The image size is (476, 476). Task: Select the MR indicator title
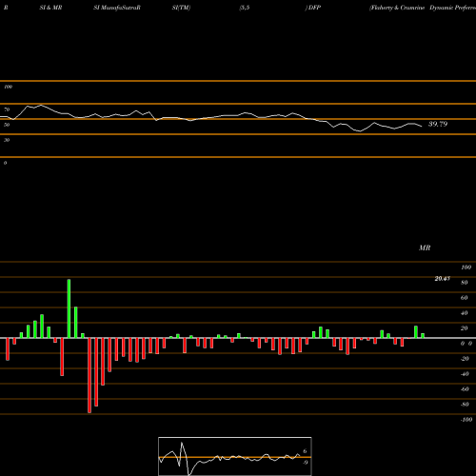[x=425, y=248]
